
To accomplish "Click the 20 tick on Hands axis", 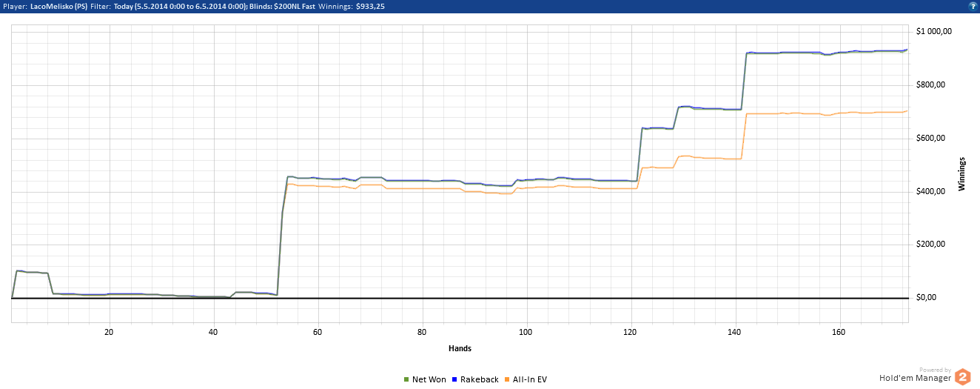I will 109,332.
